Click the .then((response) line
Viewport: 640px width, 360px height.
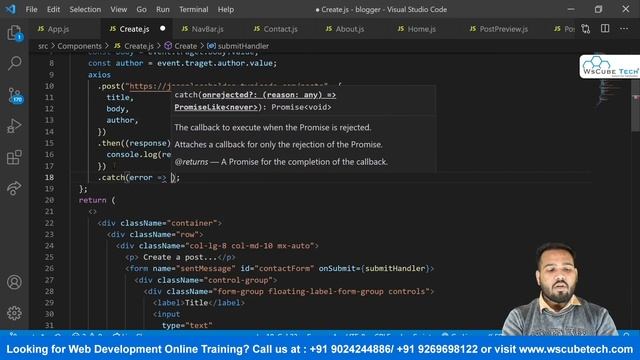click(x=134, y=143)
